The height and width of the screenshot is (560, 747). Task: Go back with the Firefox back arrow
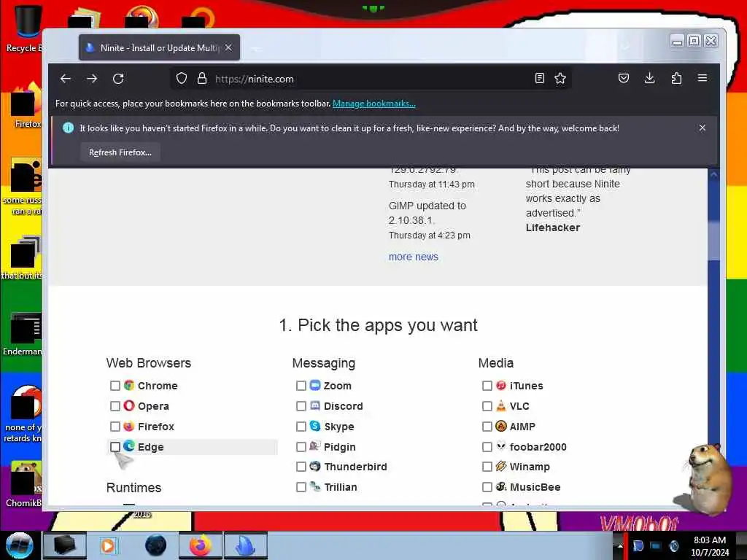click(x=65, y=79)
